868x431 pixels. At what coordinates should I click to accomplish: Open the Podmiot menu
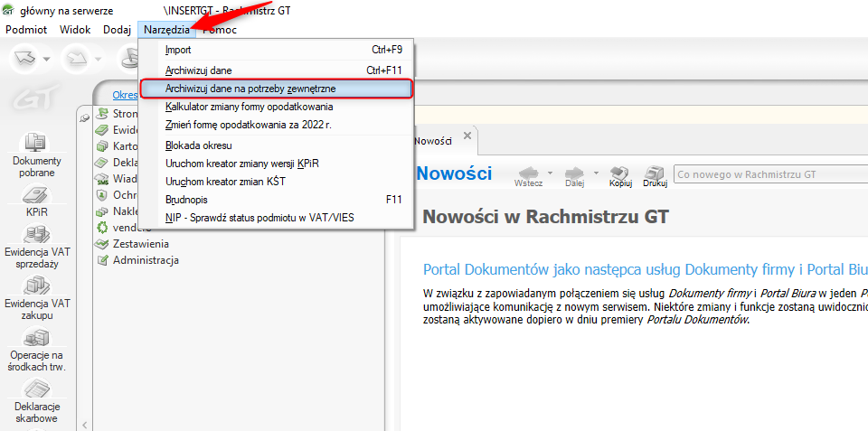click(x=26, y=30)
